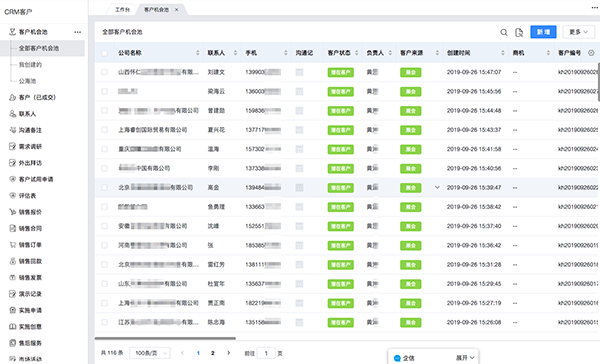Check the row checkbox for 梁海云
This screenshot has height=364, width=600.
click(x=104, y=91)
